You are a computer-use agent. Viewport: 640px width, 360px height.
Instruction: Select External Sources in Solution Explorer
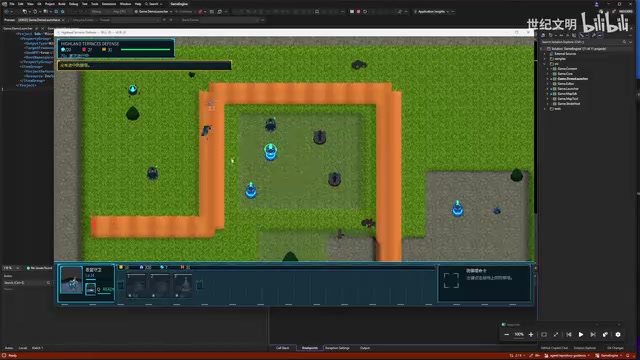coord(565,53)
